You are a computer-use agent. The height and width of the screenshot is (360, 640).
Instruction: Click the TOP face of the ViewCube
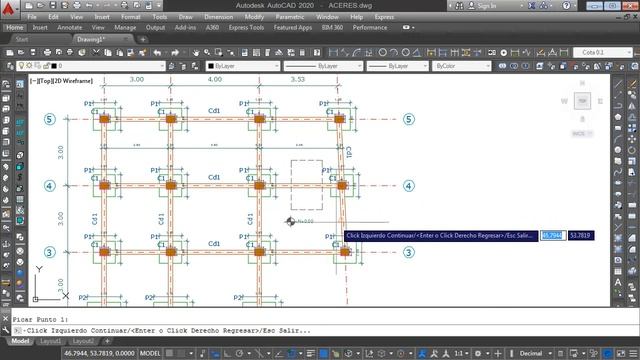(x=582, y=100)
